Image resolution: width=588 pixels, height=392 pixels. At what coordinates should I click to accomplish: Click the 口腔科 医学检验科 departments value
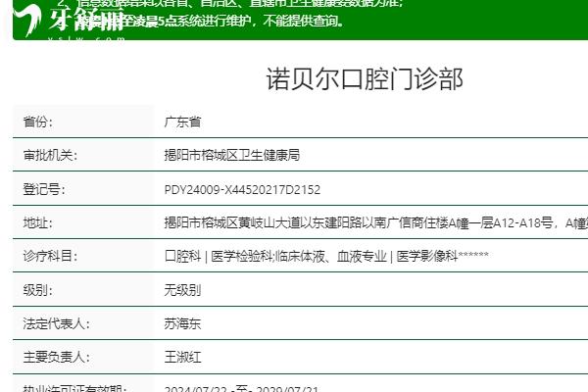(x=326, y=256)
